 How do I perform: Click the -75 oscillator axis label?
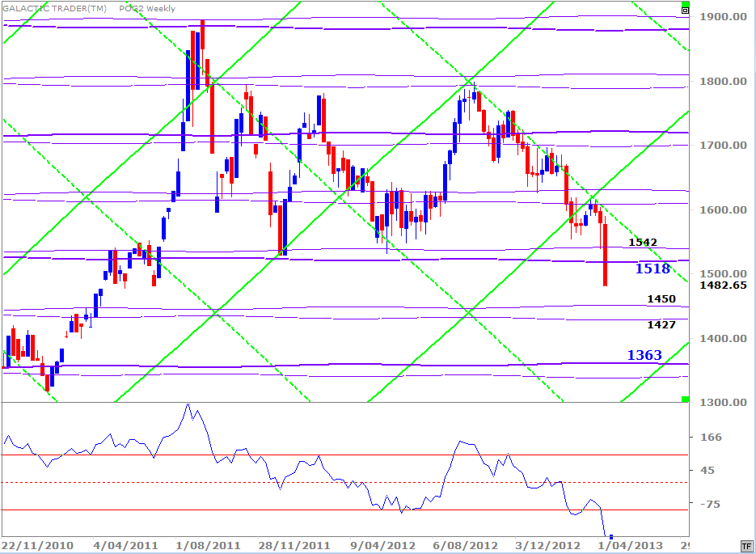coord(710,505)
